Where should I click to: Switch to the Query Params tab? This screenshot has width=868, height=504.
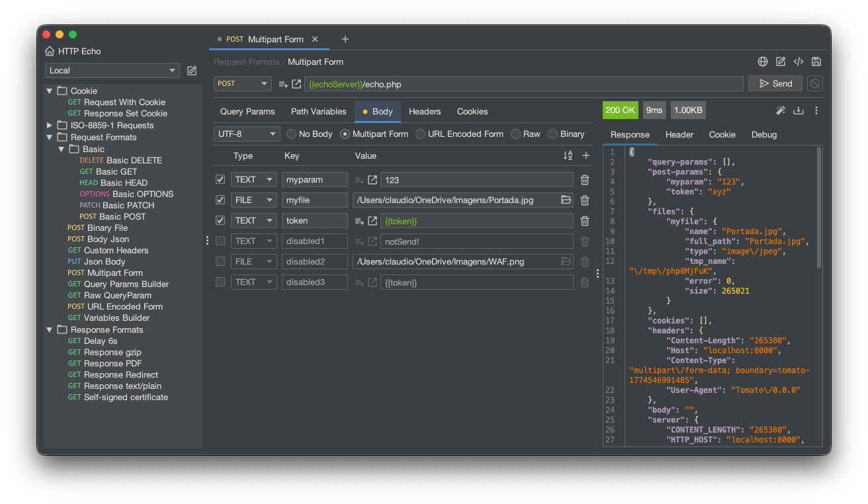pyautogui.click(x=247, y=111)
